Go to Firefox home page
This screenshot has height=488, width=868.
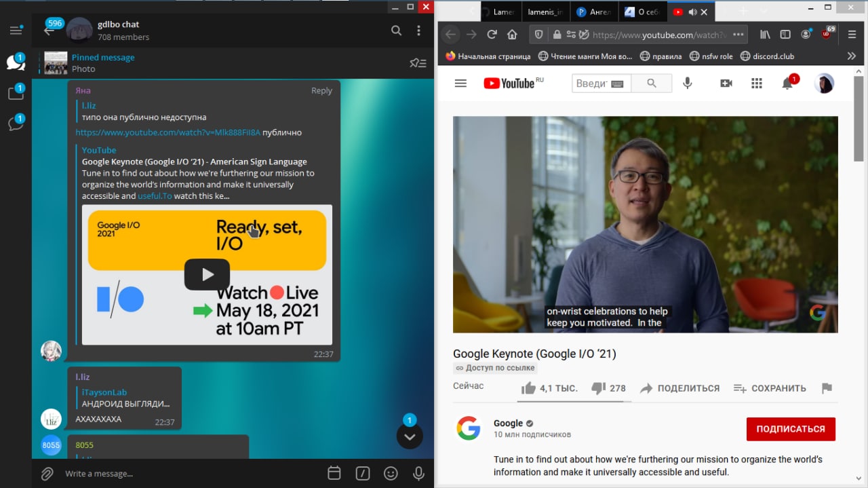point(513,35)
